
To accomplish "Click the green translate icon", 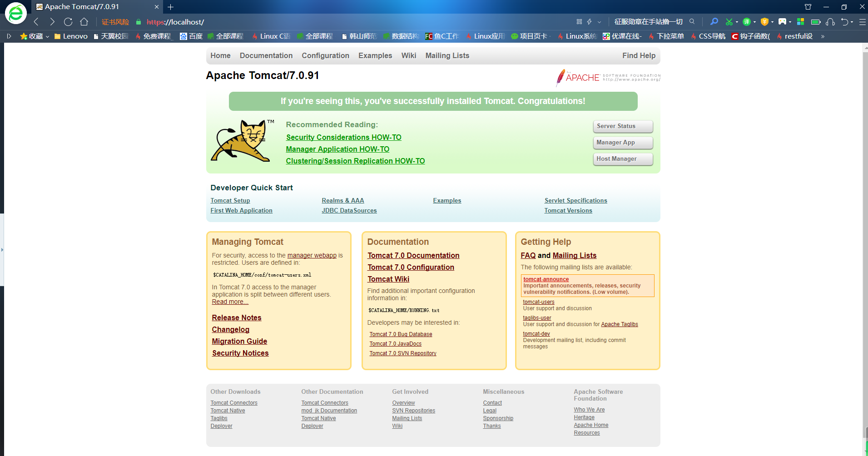I will [747, 22].
